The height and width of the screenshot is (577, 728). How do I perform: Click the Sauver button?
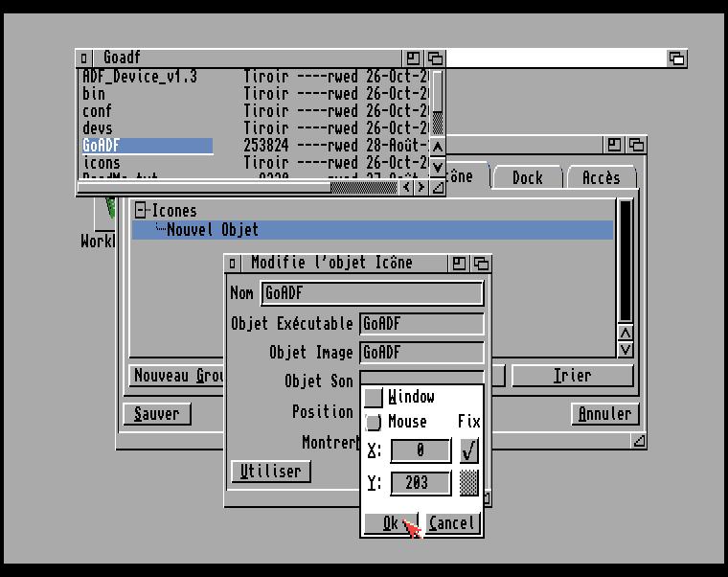[x=157, y=414]
